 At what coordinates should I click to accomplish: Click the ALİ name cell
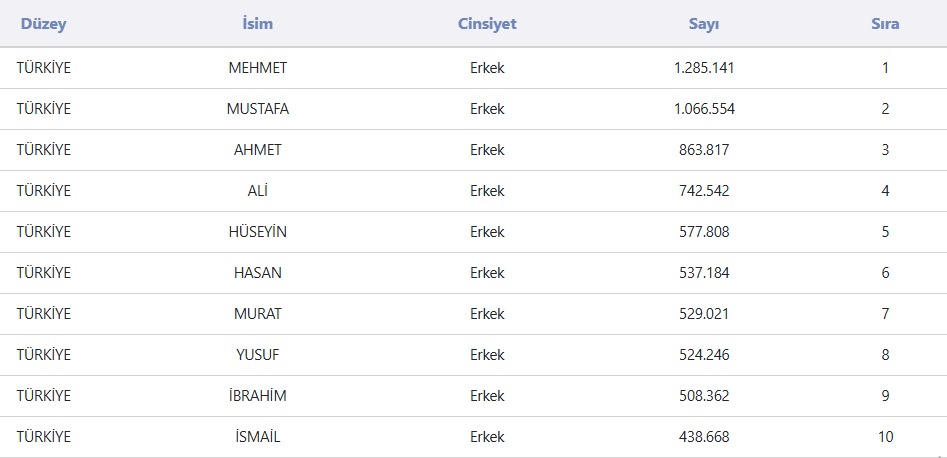[x=257, y=191]
